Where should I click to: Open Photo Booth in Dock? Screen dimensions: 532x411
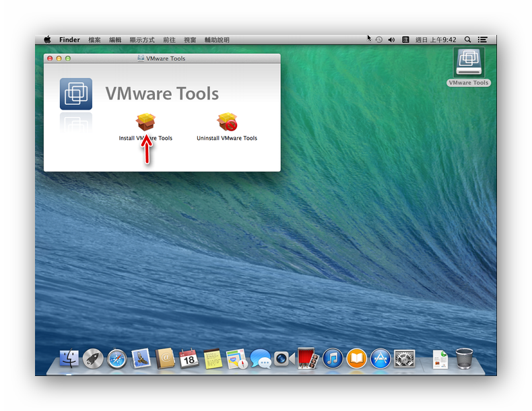[308, 358]
